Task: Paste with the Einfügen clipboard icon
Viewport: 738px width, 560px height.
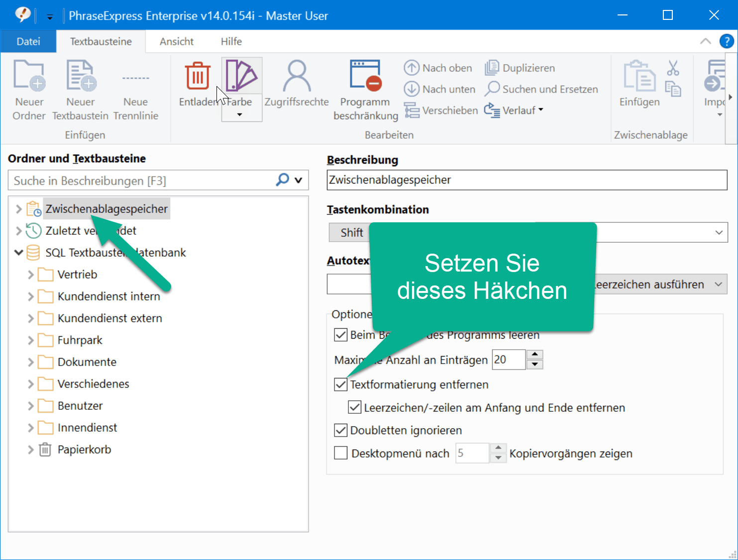Action: 639,76
